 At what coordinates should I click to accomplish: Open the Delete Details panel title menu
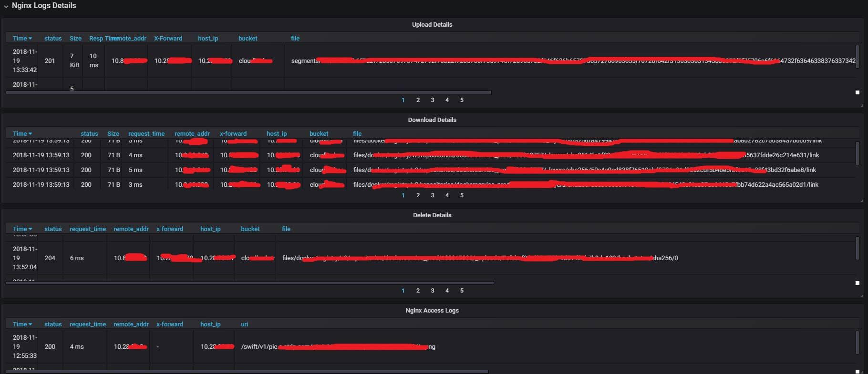432,215
